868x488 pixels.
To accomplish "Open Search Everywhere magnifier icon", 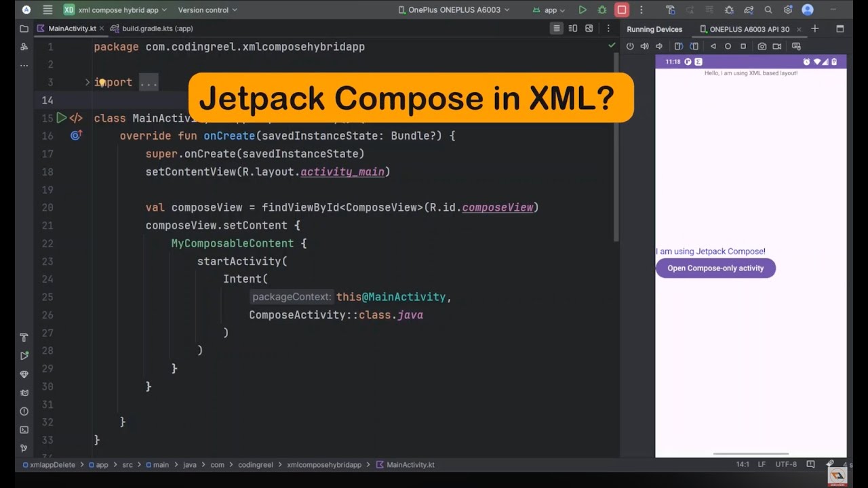I will point(768,10).
